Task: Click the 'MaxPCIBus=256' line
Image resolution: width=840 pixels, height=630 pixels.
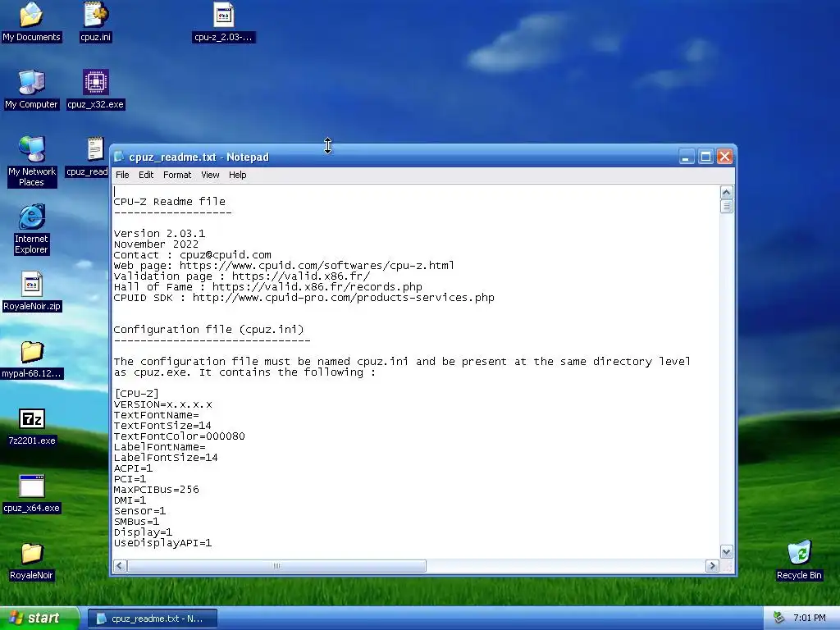Action: pyautogui.click(x=156, y=490)
